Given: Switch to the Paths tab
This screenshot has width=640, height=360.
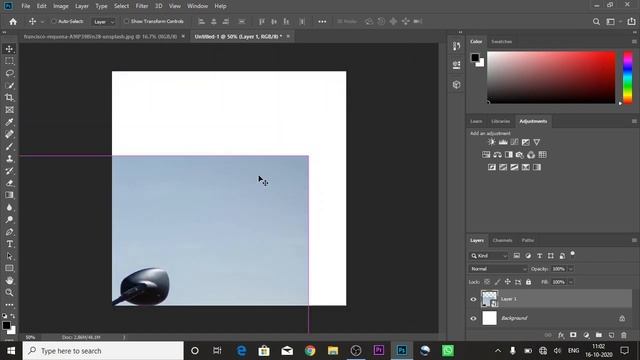Looking at the screenshot, I should point(527,240).
